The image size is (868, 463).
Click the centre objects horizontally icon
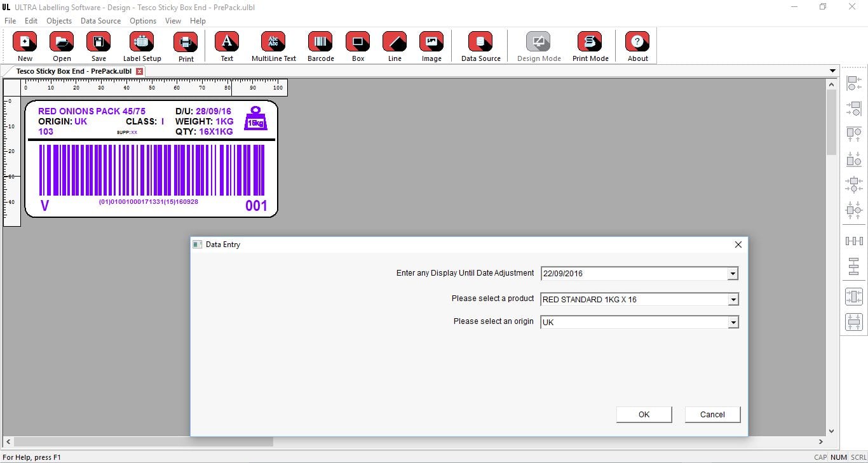[854, 184]
